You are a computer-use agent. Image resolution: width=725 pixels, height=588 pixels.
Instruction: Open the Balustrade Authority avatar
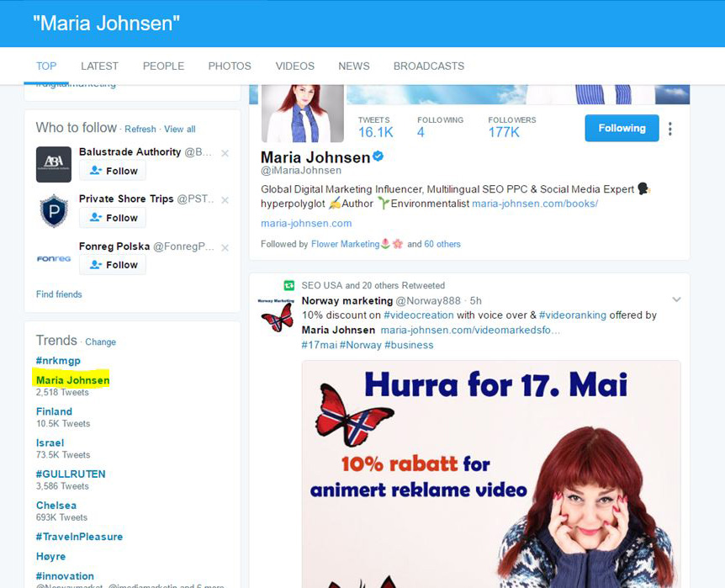click(x=54, y=164)
